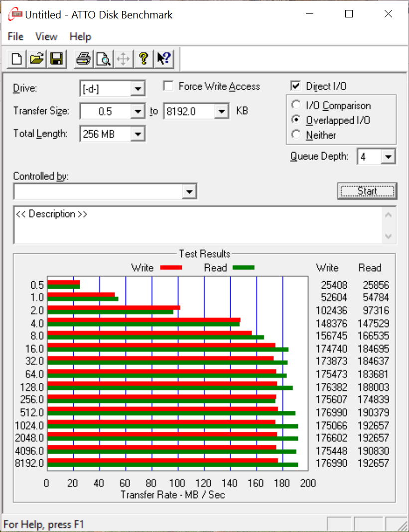This screenshot has height=532, width=409.
Task: Minimize the ATTO Disk Benchmark window
Action: tap(310, 14)
